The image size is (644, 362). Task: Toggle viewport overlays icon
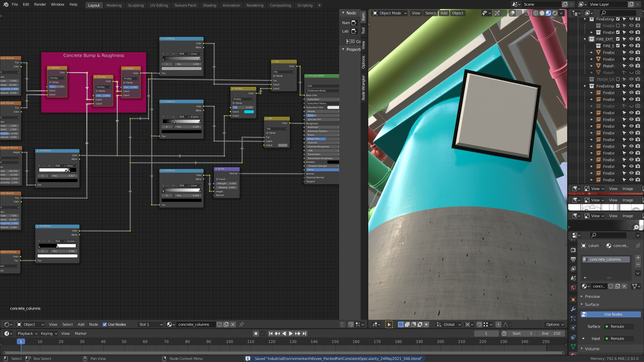pos(512,13)
